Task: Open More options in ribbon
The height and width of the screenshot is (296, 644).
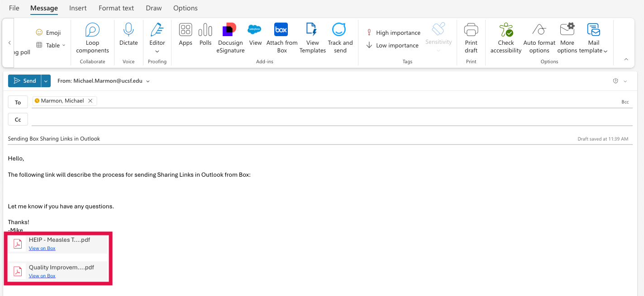Action: pos(567,38)
